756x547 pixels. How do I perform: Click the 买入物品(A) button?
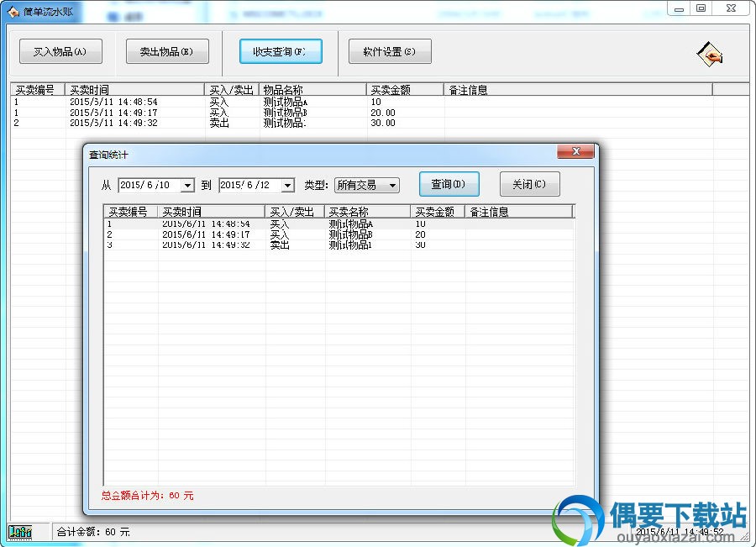pos(60,51)
